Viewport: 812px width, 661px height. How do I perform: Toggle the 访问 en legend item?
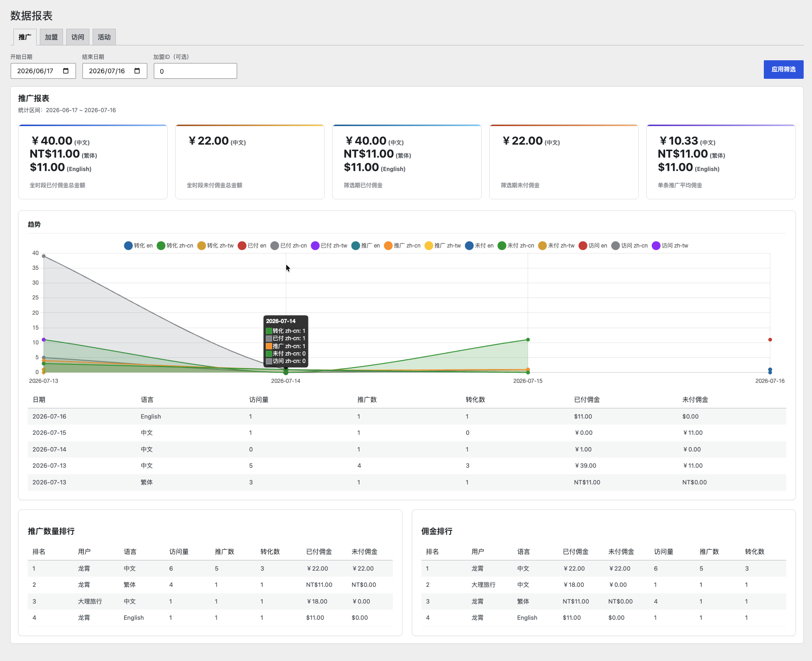tap(593, 246)
